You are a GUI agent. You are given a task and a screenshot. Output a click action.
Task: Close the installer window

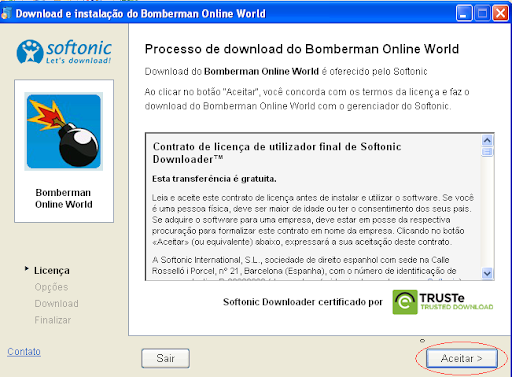tap(500, 13)
